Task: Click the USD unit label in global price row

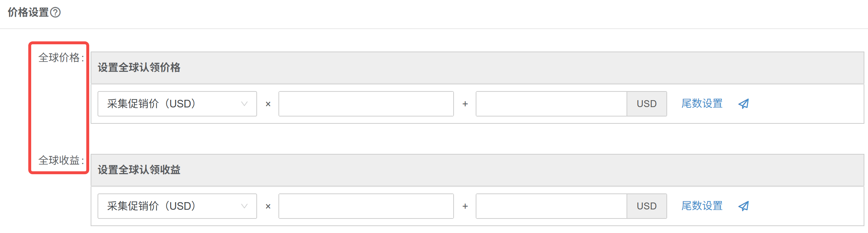Action: pos(646,104)
